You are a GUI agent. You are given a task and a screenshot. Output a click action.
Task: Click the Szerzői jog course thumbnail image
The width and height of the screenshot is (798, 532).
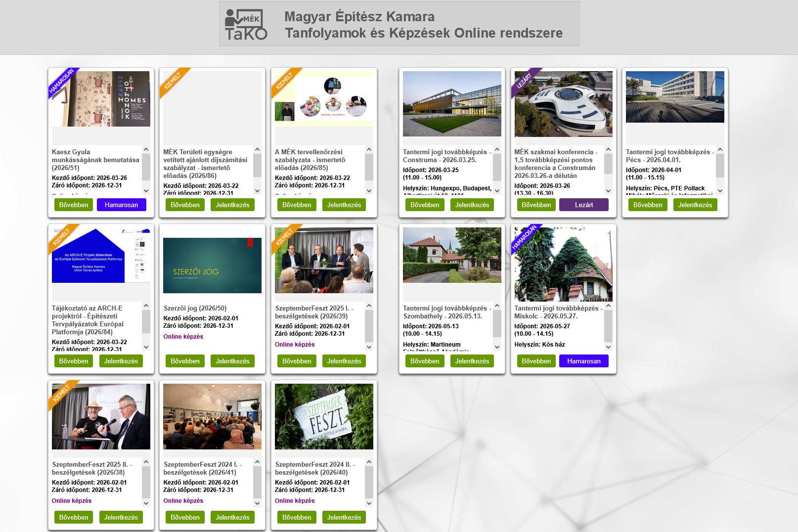[x=212, y=266]
